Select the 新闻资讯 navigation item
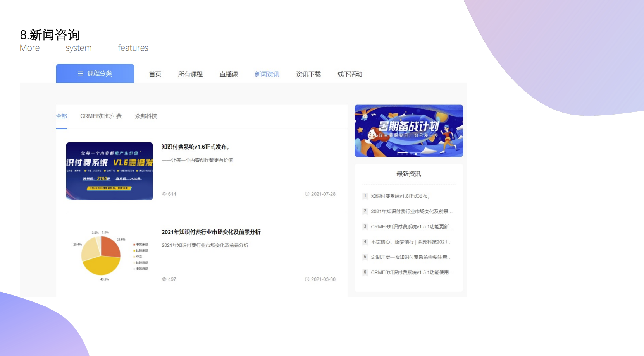The width and height of the screenshot is (644, 356). click(267, 74)
